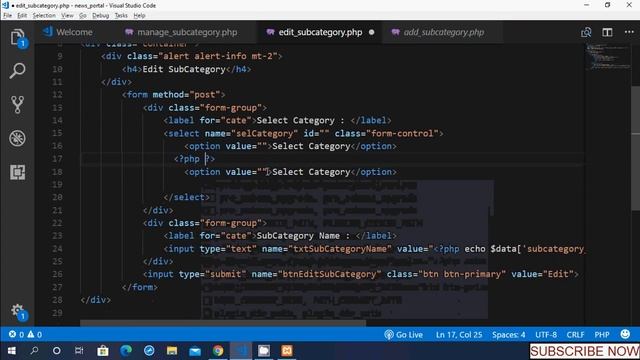Open the Search view in activity bar
Image resolution: width=640 pixels, height=360 pixels.
click(x=17, y=71)
